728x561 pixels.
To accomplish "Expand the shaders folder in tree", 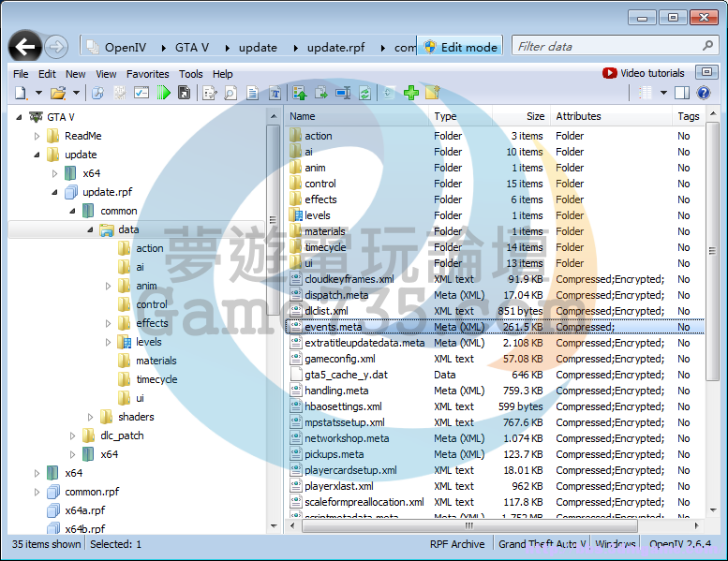I will click(x=91, y=417).
